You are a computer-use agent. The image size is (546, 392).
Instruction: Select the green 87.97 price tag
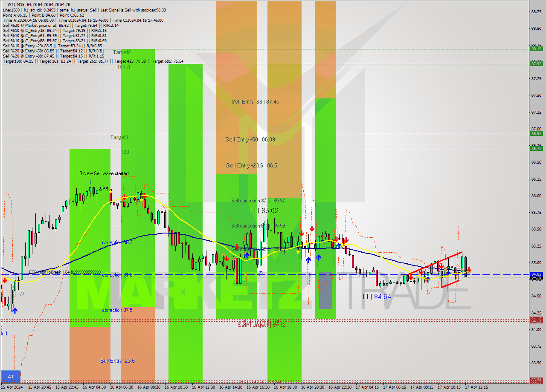click(x=536, y=64)
